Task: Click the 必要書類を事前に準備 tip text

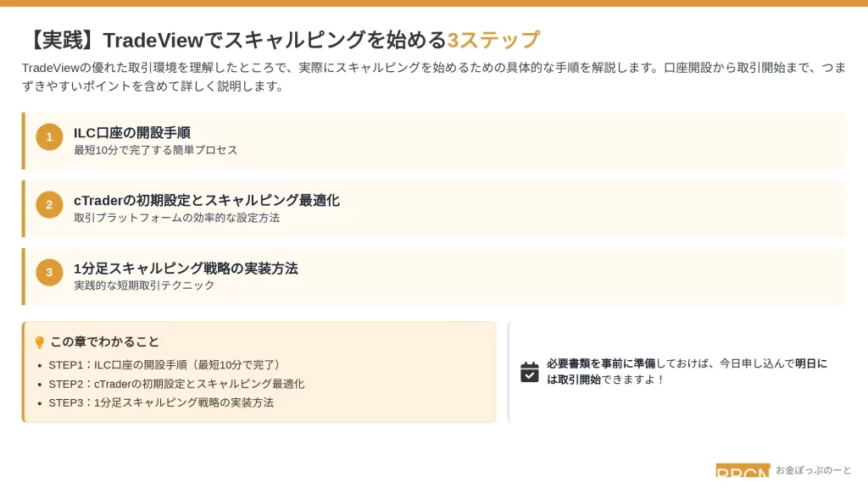Action: pyautogui.click(x=601, y=363)
